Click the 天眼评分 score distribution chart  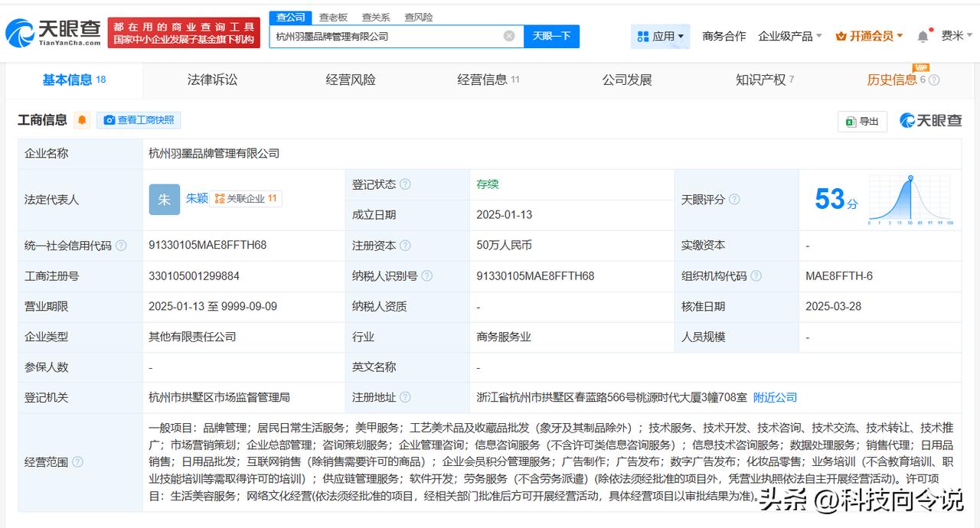(910, 200)
